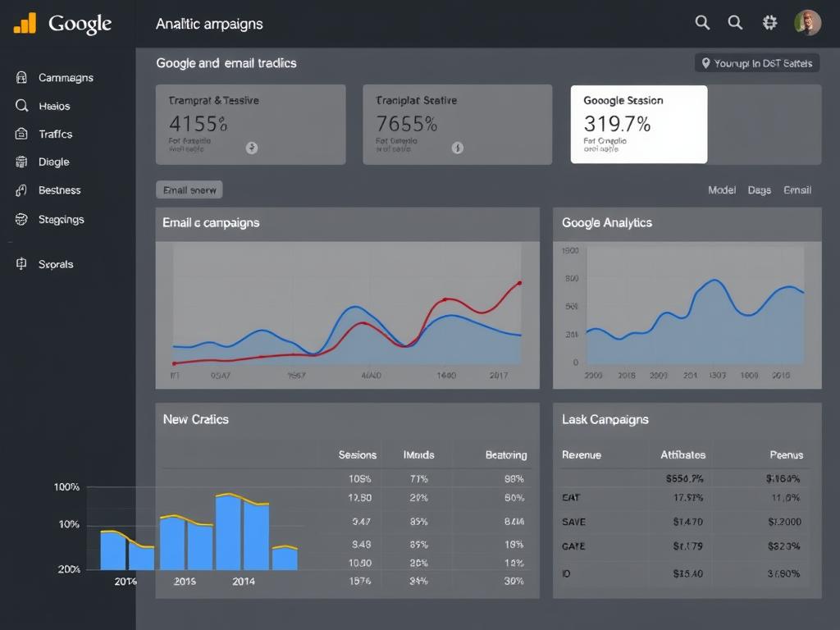
Task: Click the Google wordmark in header
Action: (80, 24)
